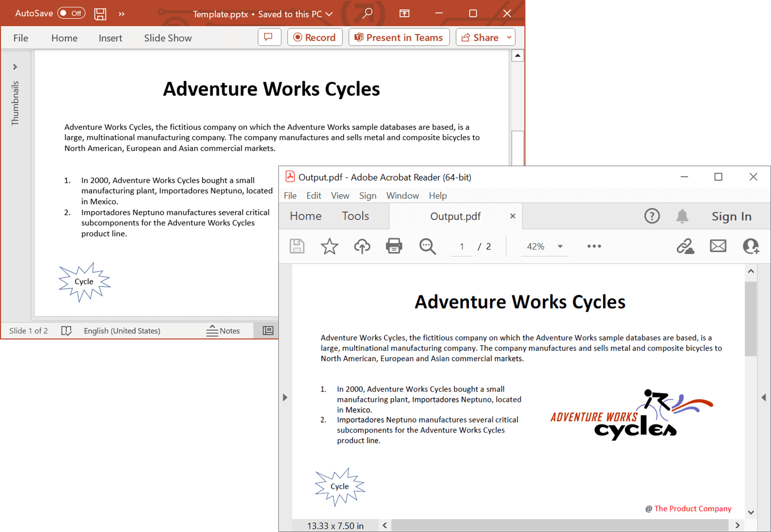Click the Present in Teams button
The width and height of the screenshot is (771, 532).
point(399,37)
